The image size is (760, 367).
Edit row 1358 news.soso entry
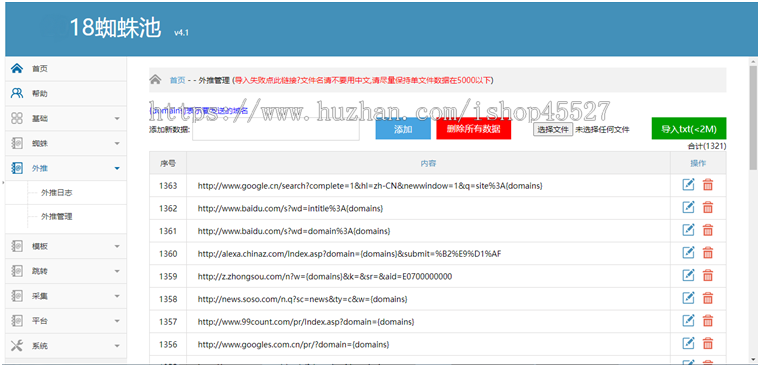click(x=688, y=298)
